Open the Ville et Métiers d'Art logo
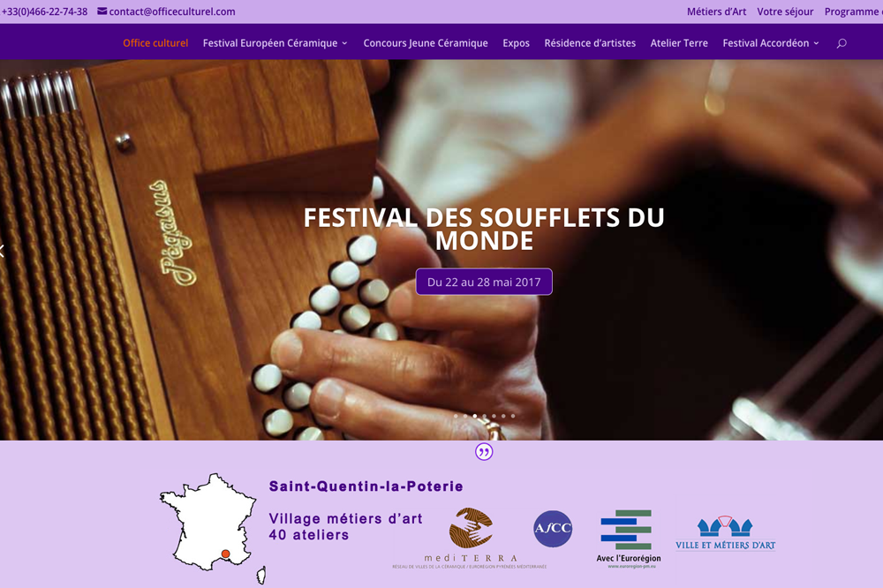This screenshot has width=883, height=588. pos(725,532)
